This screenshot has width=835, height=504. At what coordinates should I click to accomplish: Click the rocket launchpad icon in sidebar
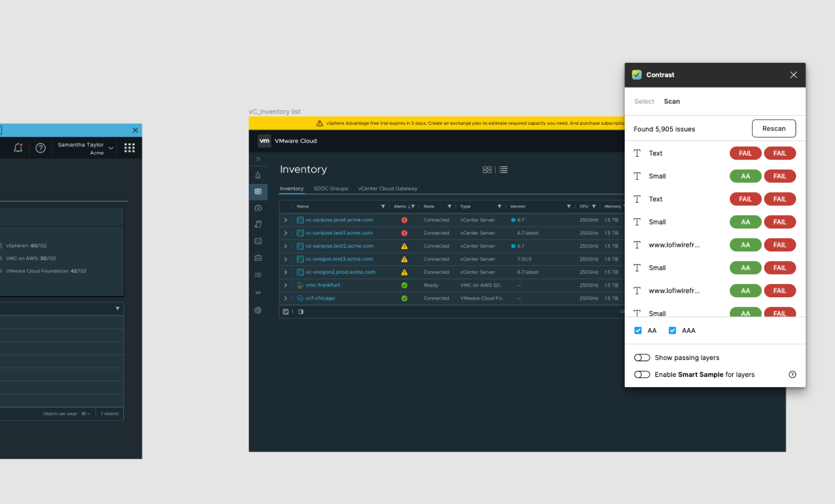click(x=258, y=175)
